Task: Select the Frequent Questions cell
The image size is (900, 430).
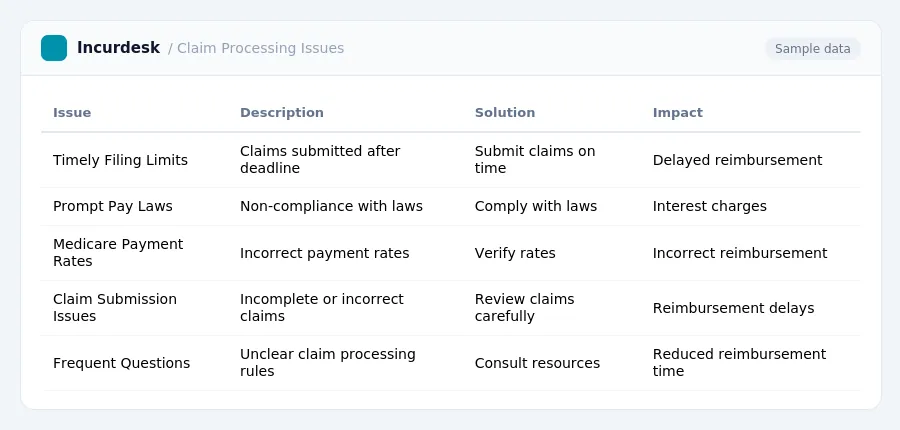Action: [x=122, y=363]
